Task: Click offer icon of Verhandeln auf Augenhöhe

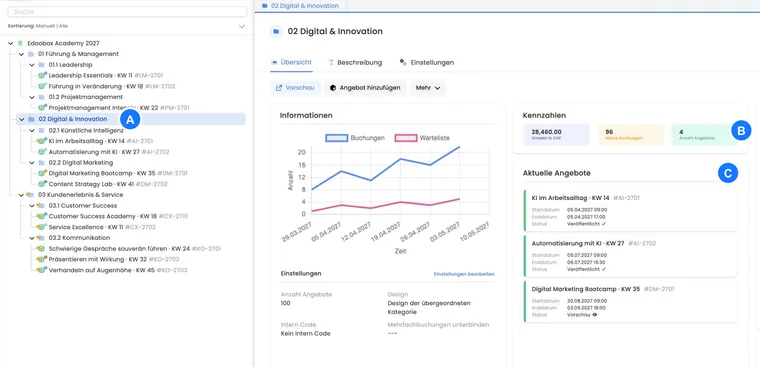Action: click(42, 270)
